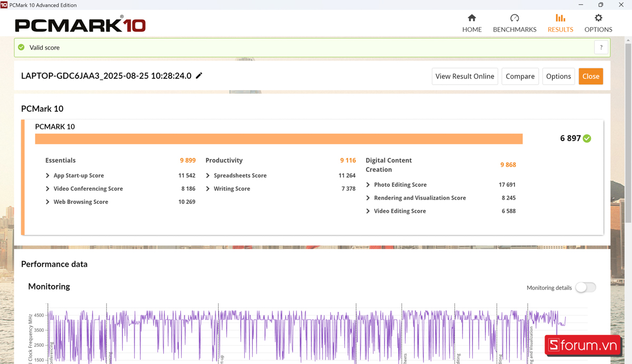Click the green check beside 6 897 score
The width and height of the screenshot is (632, 364).
[587, 139]
